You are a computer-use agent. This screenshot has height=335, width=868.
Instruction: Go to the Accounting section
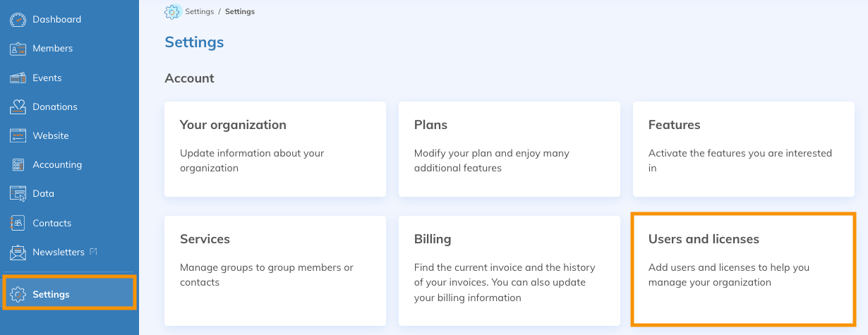(x=57, y=164)
